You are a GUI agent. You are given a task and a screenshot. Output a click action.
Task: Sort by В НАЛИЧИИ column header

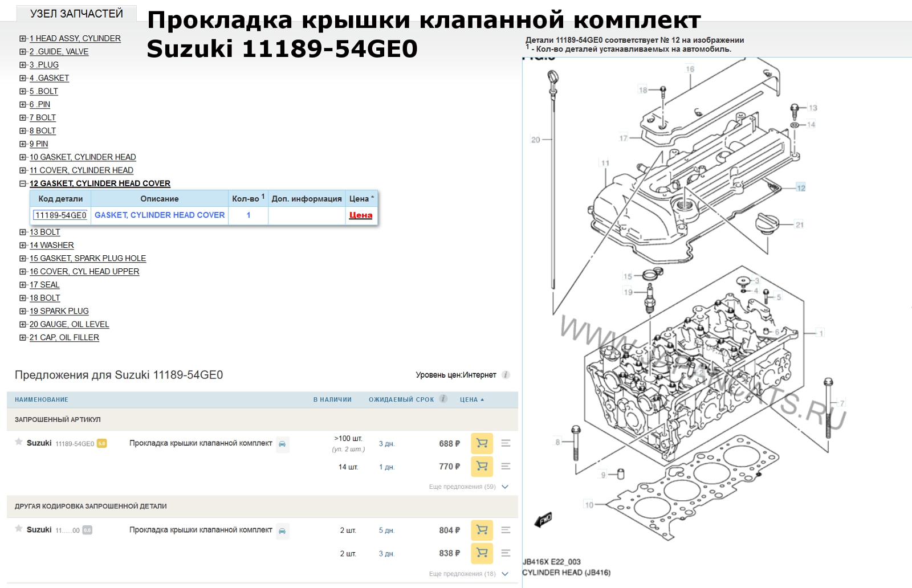coord(332,399)
